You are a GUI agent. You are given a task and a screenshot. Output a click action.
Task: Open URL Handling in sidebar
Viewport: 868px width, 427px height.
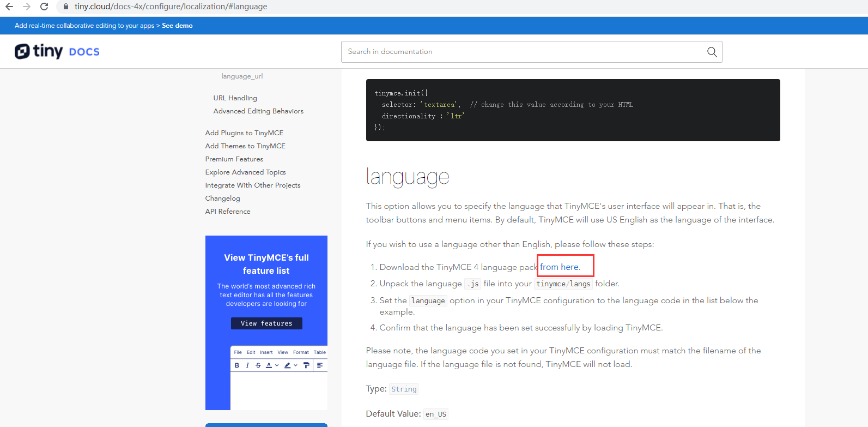coord(235,98)
